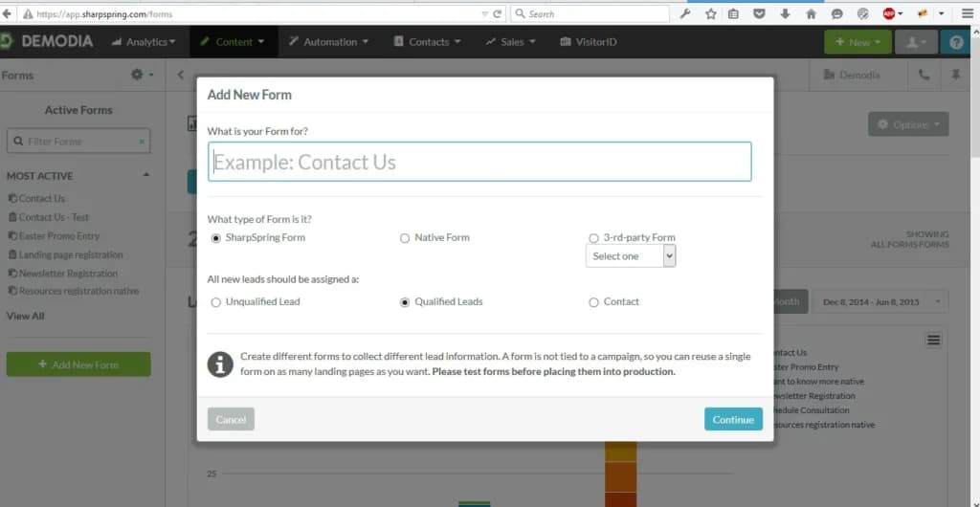Image resolution: width=980 pixels, height=507 pixels.
Task: Open the Analytics menu
Action: (144, 42)
